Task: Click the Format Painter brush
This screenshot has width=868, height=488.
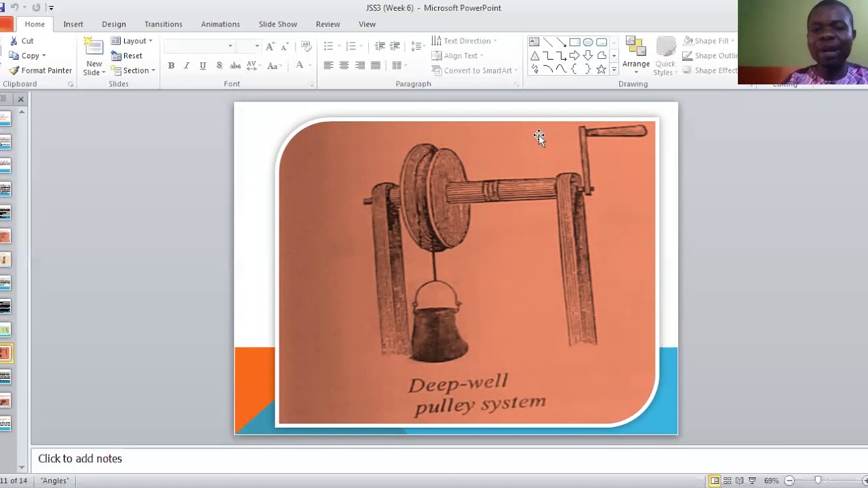Action: point(14,70)
